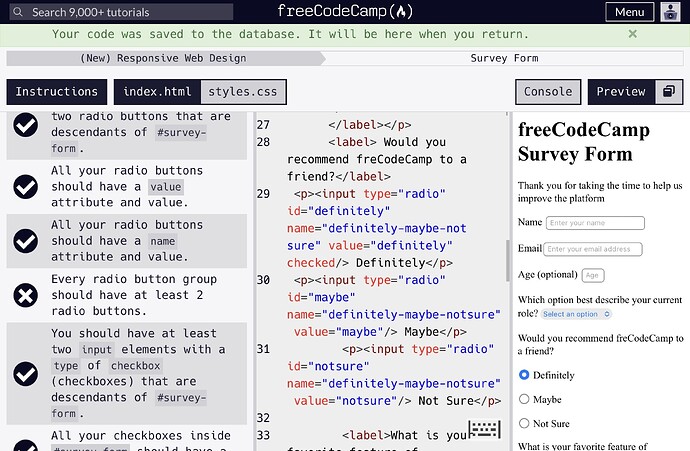Click the failed X icon for radio button group test
This screenshot has height=451, width=690.
pos(26,295)
